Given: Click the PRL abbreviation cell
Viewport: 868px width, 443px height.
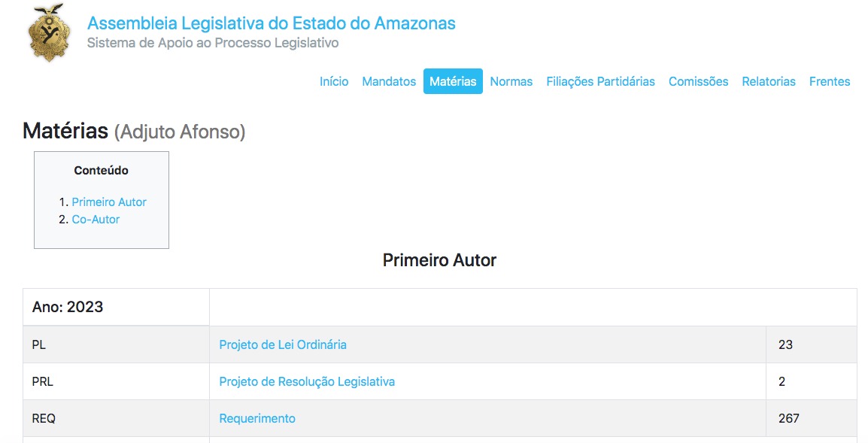Looking at the screenshot, I should (43, 381).
